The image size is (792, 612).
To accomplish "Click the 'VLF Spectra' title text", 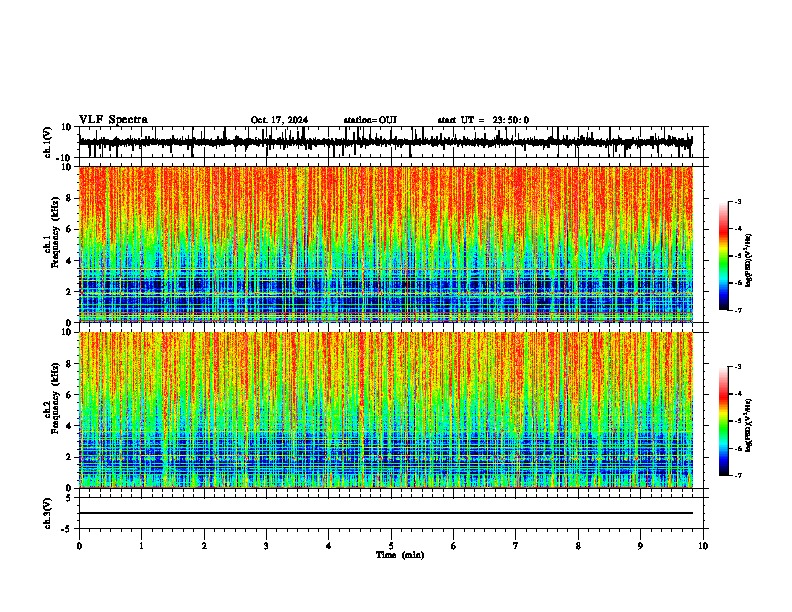I will pyautogui.click(x=113, y=120).
